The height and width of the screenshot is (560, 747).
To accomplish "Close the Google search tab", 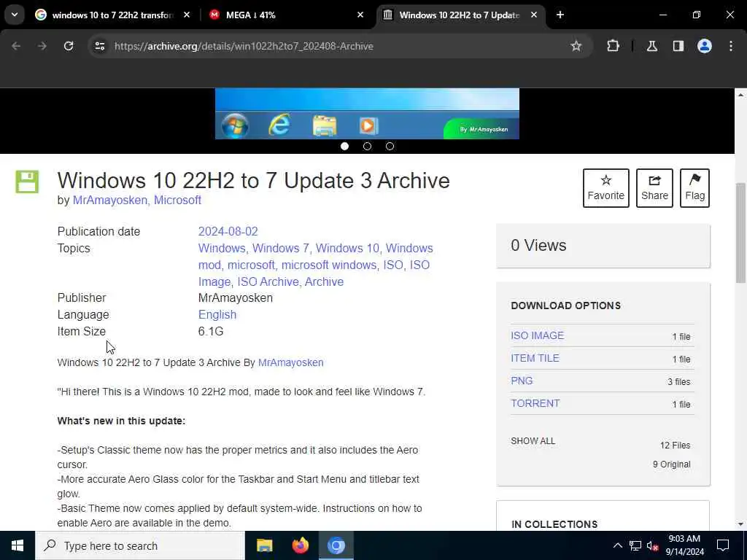I will coord(187,15).
